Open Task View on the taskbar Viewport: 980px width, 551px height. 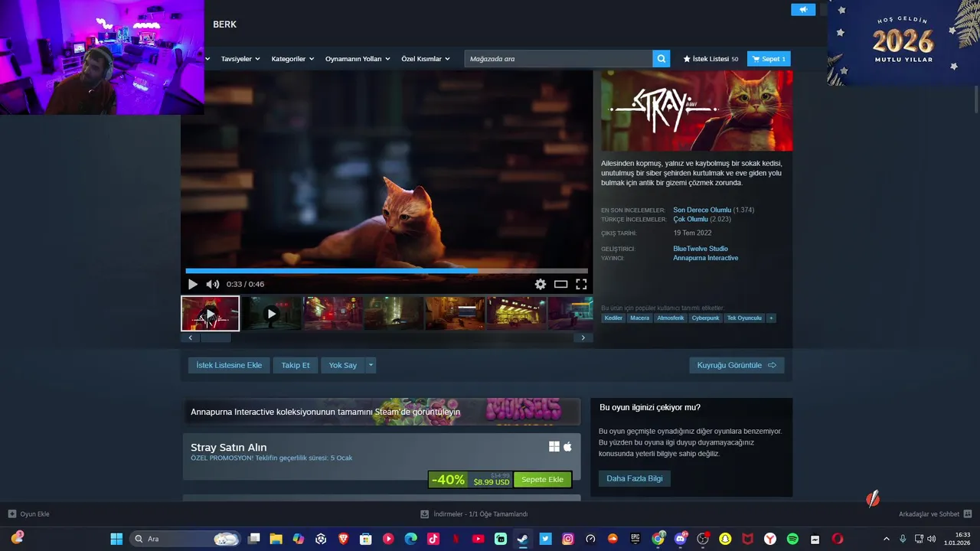coord(254,539)
